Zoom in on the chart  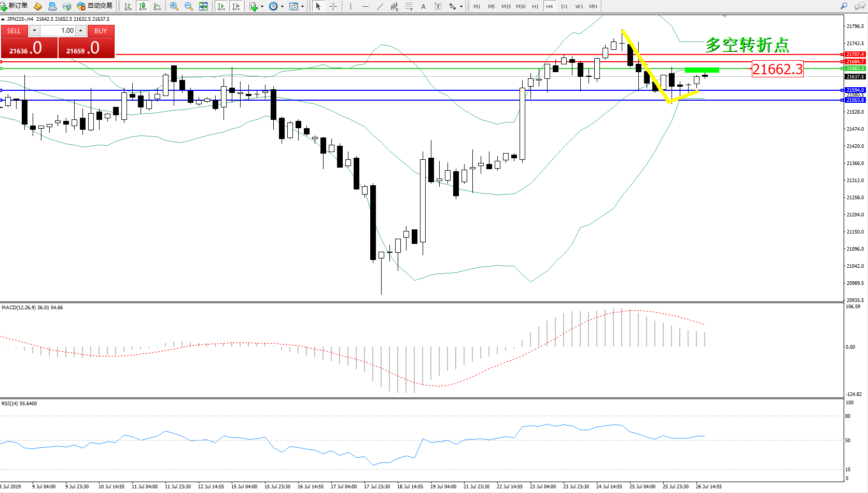tap(174, 7)
